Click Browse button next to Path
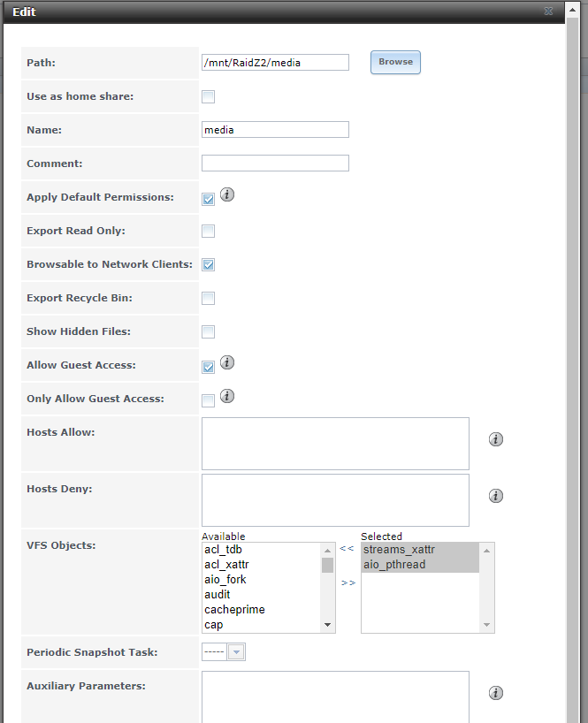The image size is (588, 723). point(396,62)
